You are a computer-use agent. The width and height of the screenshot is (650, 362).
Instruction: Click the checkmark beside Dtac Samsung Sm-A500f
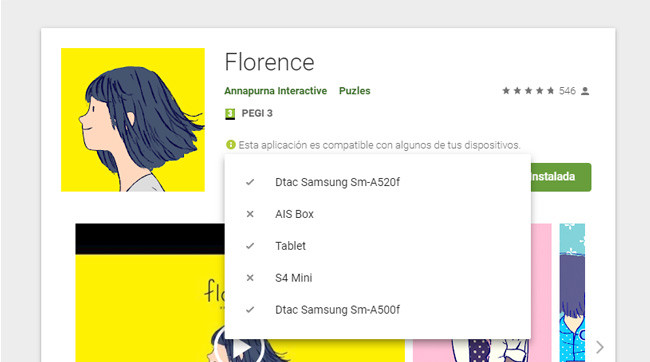250,310
